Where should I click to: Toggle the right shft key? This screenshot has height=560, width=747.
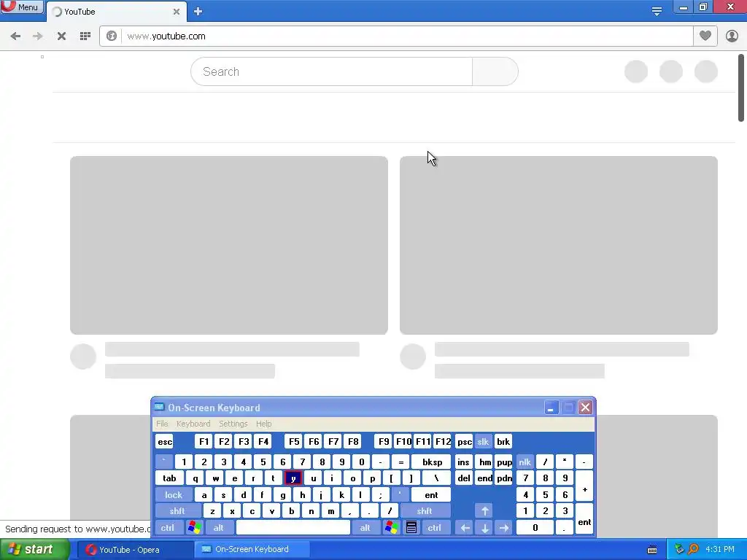tap(425, 511)
